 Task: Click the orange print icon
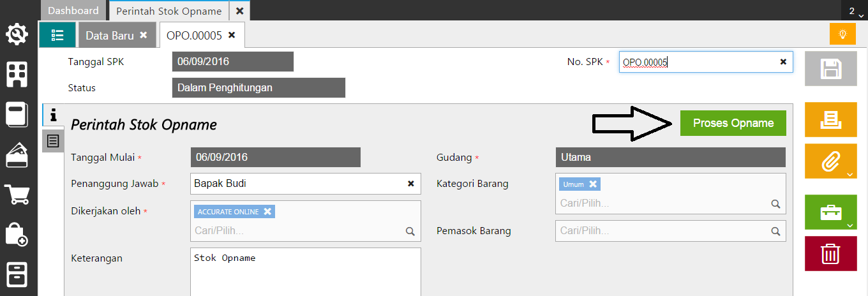830,119
